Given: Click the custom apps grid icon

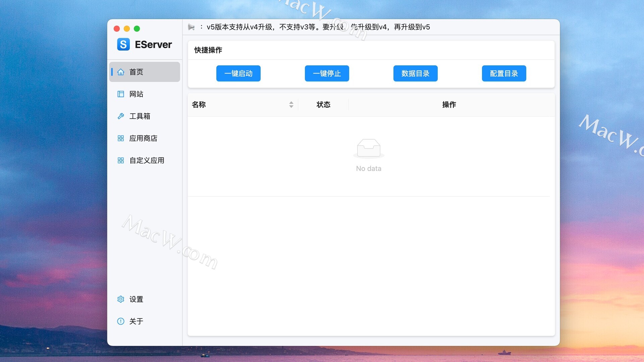Looking at the screenshot, I should [121, 161].
